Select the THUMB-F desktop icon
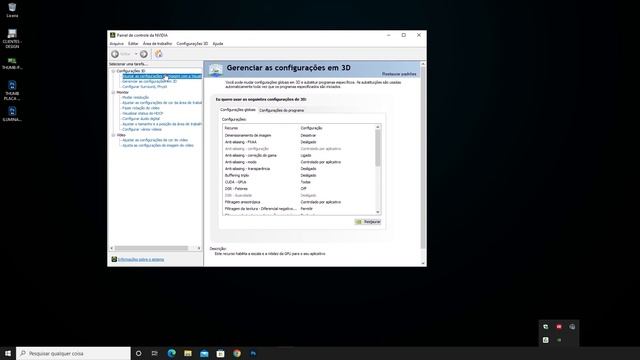 click(12, 63)
